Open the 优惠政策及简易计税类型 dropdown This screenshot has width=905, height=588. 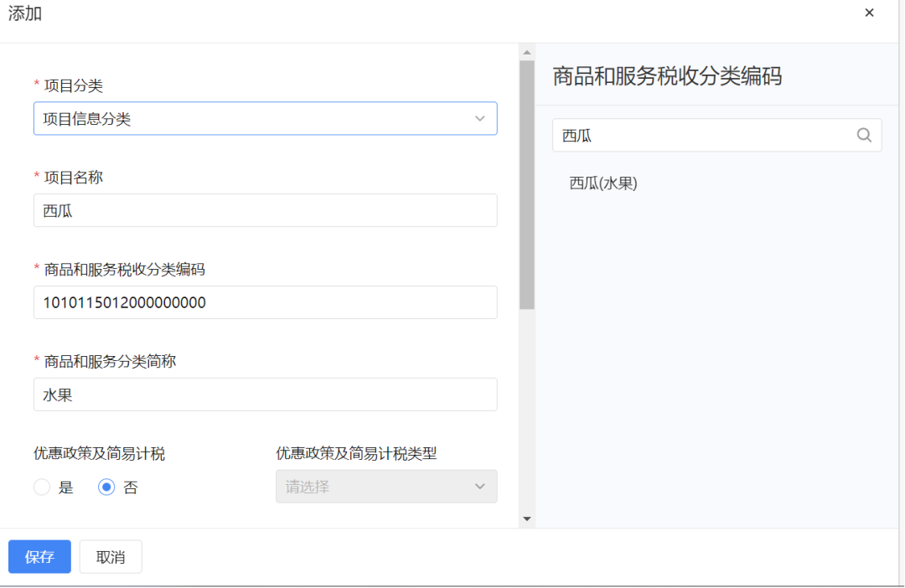point(386,487)
